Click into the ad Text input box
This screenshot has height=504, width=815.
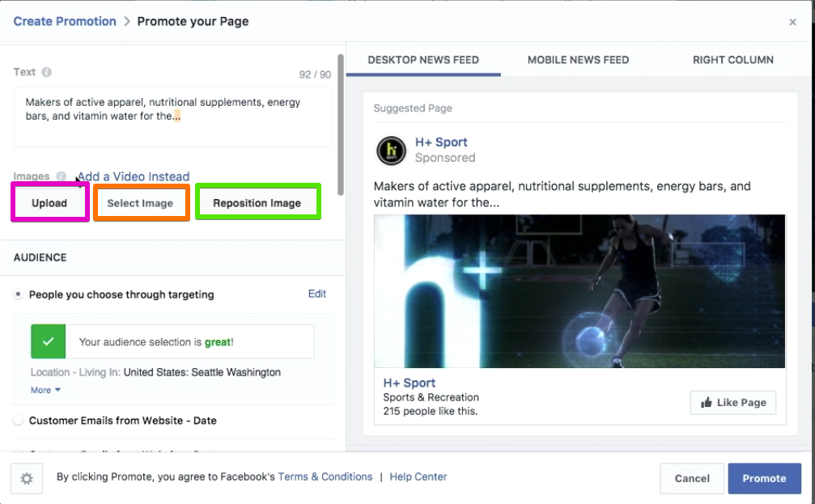click(172, 117)
